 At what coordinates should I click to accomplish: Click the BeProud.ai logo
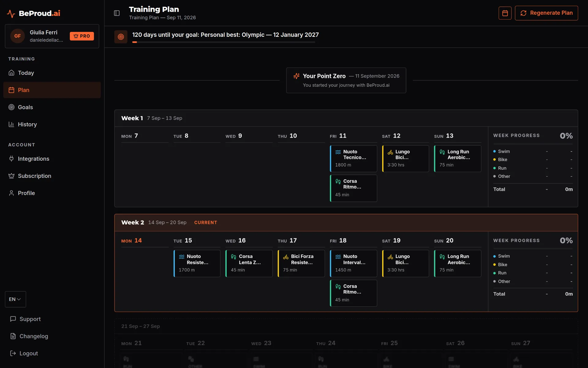coord(34,13)
